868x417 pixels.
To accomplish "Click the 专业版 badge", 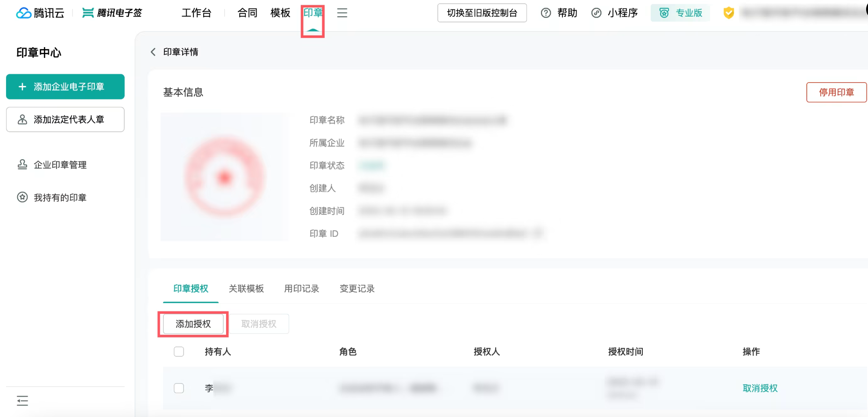I will [x=680, y=13].
